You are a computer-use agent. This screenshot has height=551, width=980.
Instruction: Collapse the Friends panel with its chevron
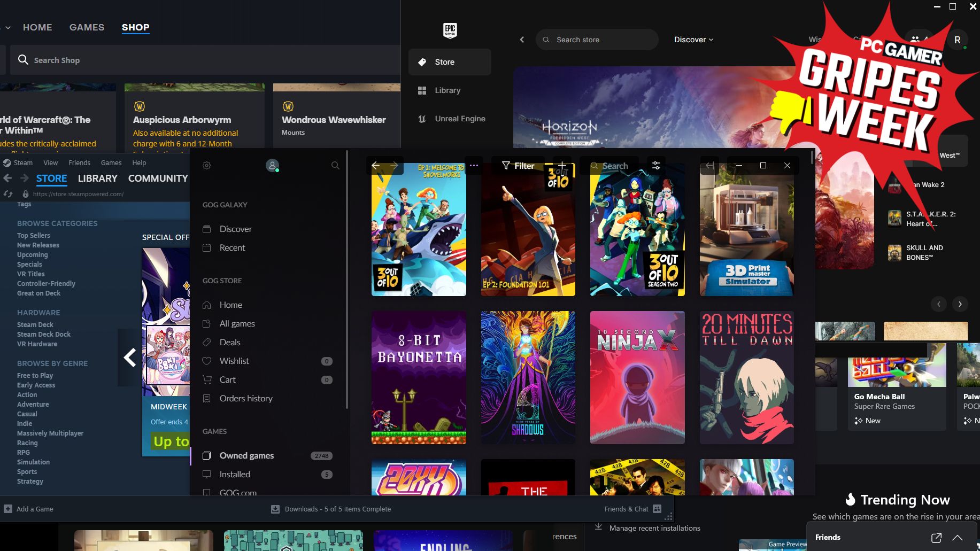[x=958, y=537]
